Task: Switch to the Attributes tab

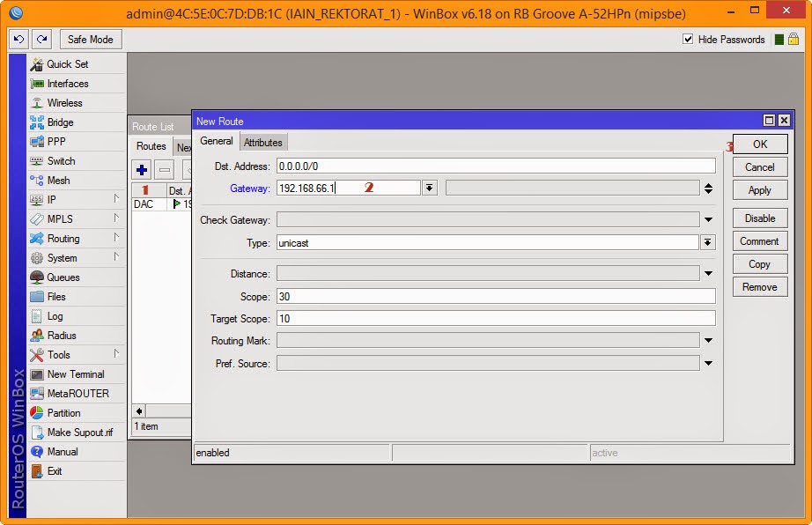Action: (x=263, y=141)
